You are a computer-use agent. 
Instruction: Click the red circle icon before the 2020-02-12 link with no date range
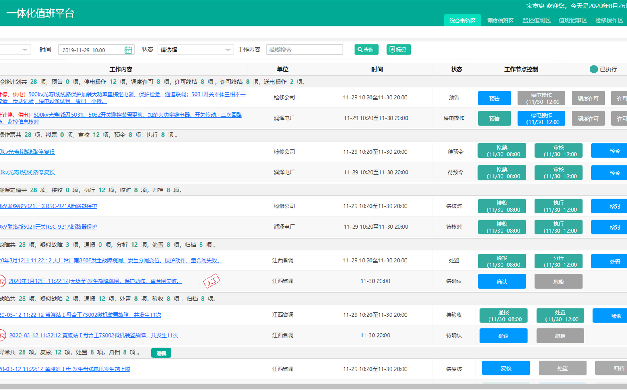click(x=2, y=335)
